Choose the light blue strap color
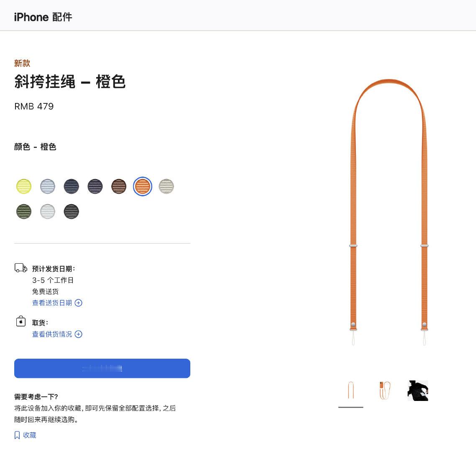The height and width of the screenshot is (452, 476). [48, 186]
